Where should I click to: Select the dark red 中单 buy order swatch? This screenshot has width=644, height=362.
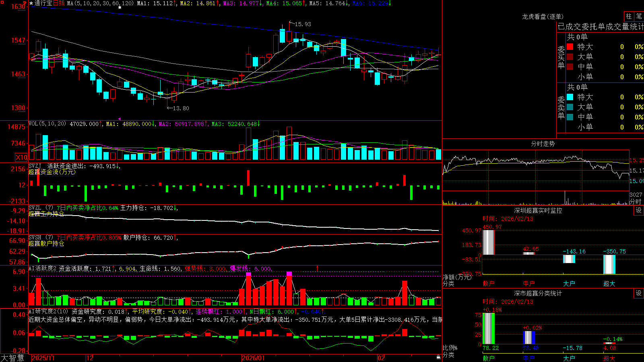pos(570,66)
